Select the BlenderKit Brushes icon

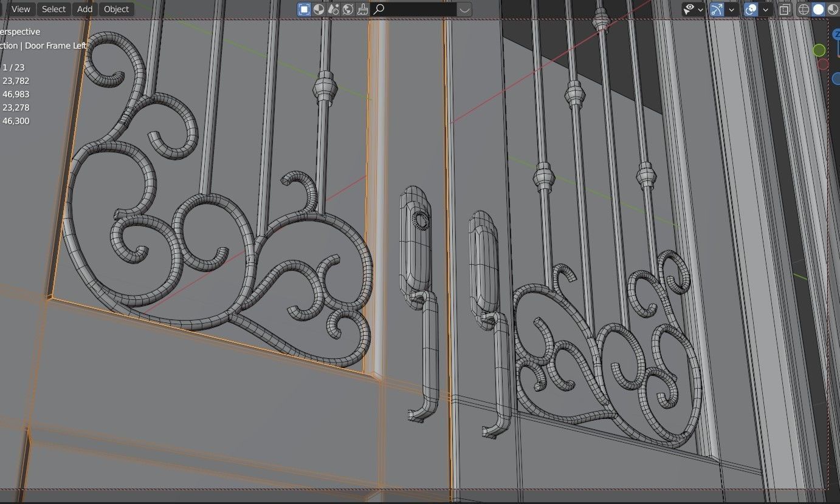click(363, 9)
